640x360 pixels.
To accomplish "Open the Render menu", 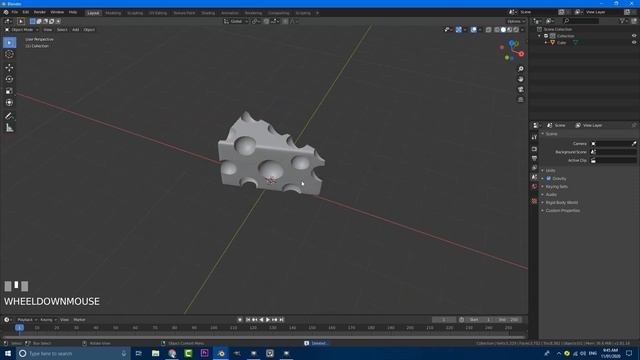I will click(x=40, y=12).
